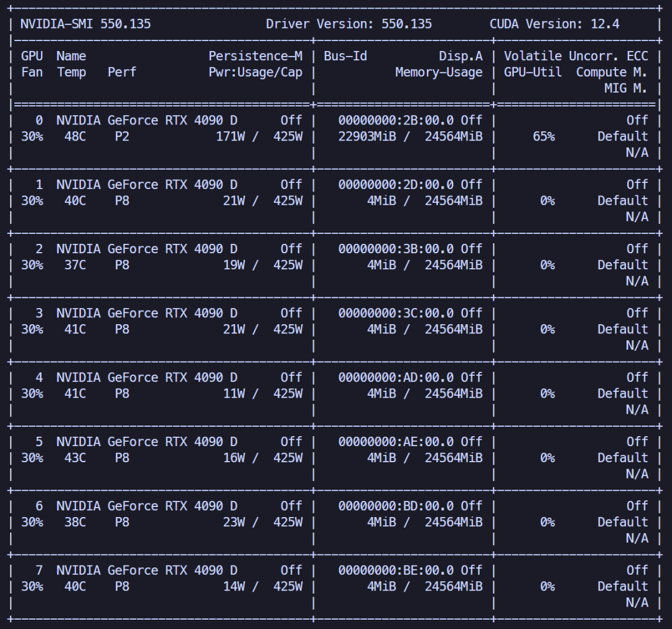672x629 pixels.
Task: Click the 171W power usage value
Action: coord(230,137)
